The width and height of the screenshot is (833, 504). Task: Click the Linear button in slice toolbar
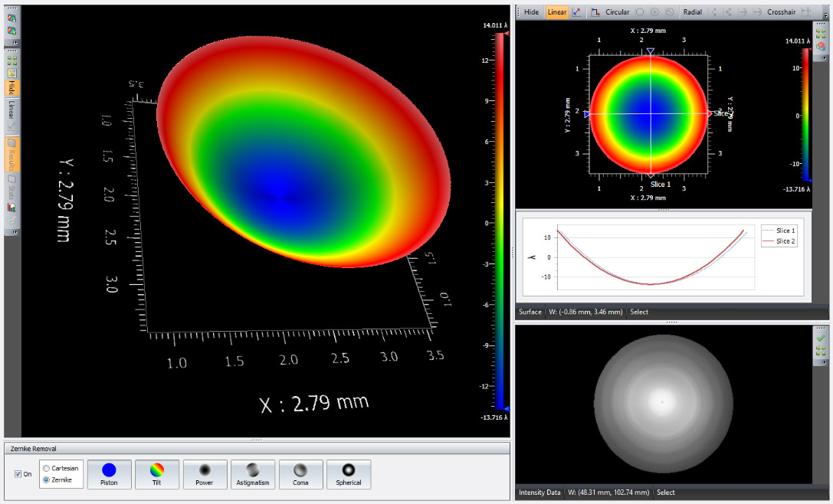[557, 12]
